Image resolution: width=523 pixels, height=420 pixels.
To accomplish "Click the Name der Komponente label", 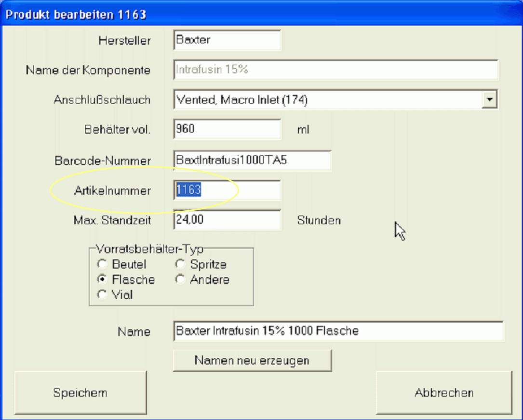I will coord(88,70).
